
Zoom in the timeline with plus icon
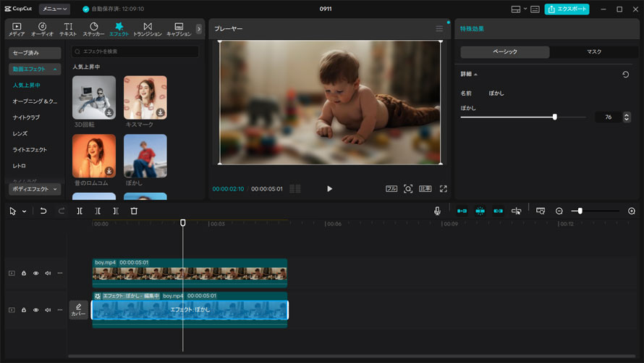tap(632, 211)
